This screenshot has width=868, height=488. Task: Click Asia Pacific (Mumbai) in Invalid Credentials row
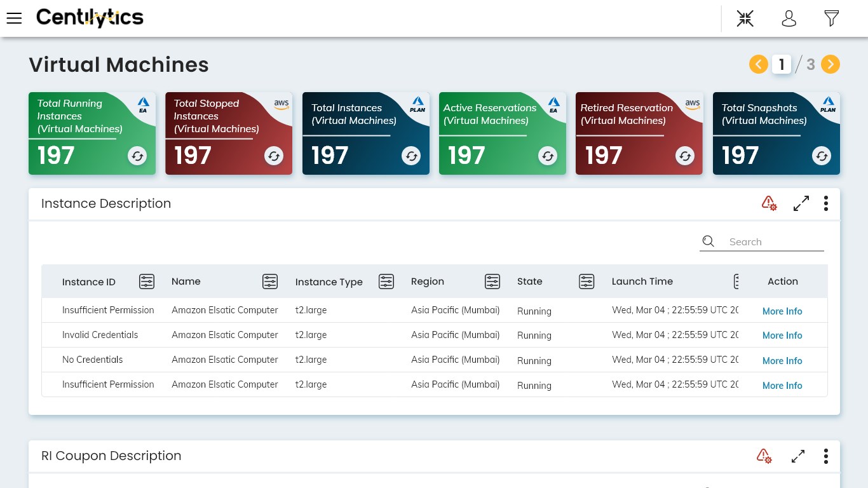[456, 335]
